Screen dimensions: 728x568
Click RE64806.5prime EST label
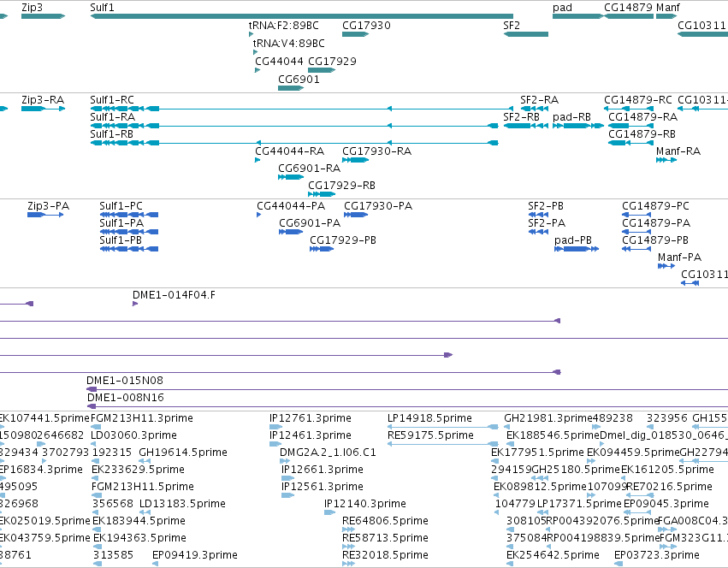[x=385, y=521]
